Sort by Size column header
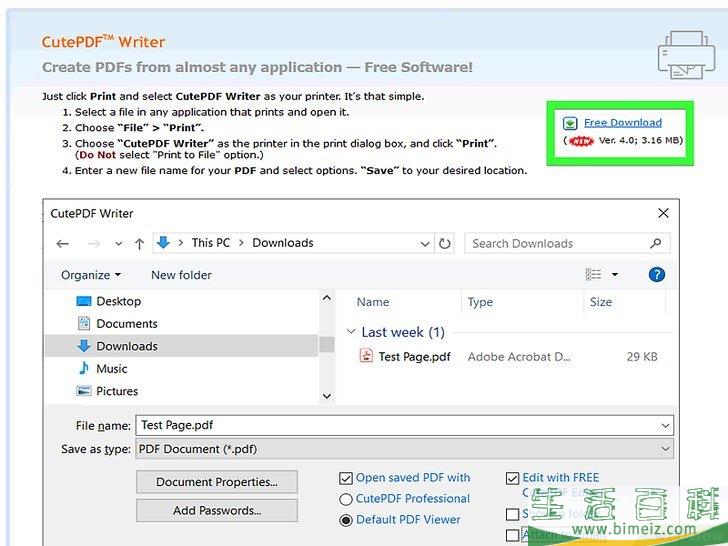The image size is (728, 546). tap(601, 302)
